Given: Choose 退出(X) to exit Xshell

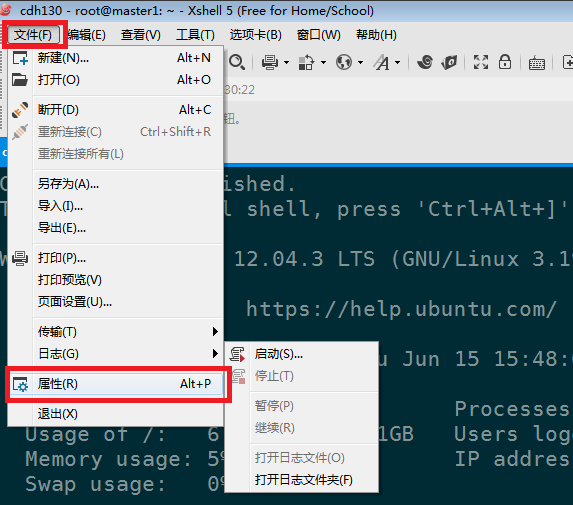Looking at the screenshot, I should (x=115, y=414).
